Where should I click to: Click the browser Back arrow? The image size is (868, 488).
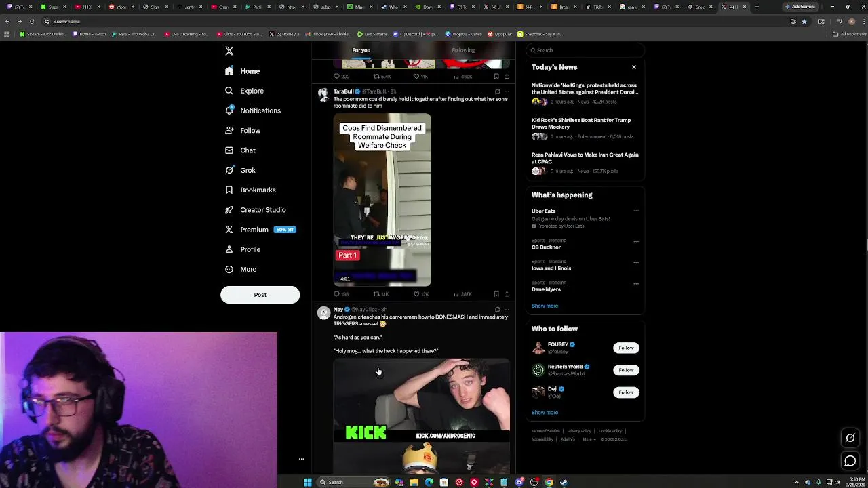tap(7, 21)
